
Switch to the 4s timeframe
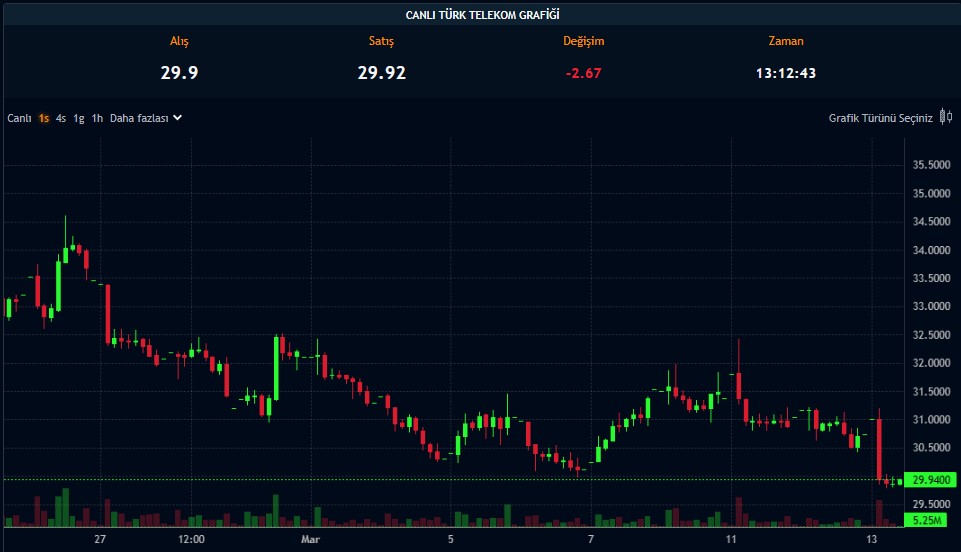(61, 118)
